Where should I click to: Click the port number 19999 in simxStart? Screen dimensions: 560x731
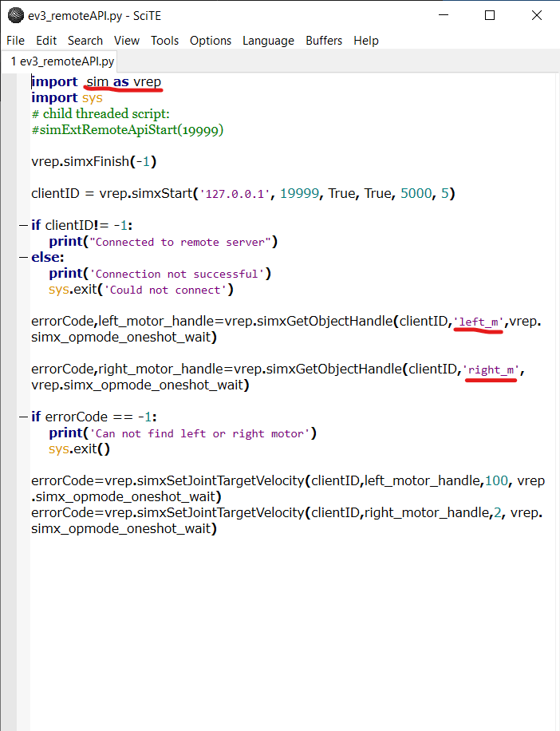[x=300, y=193]
